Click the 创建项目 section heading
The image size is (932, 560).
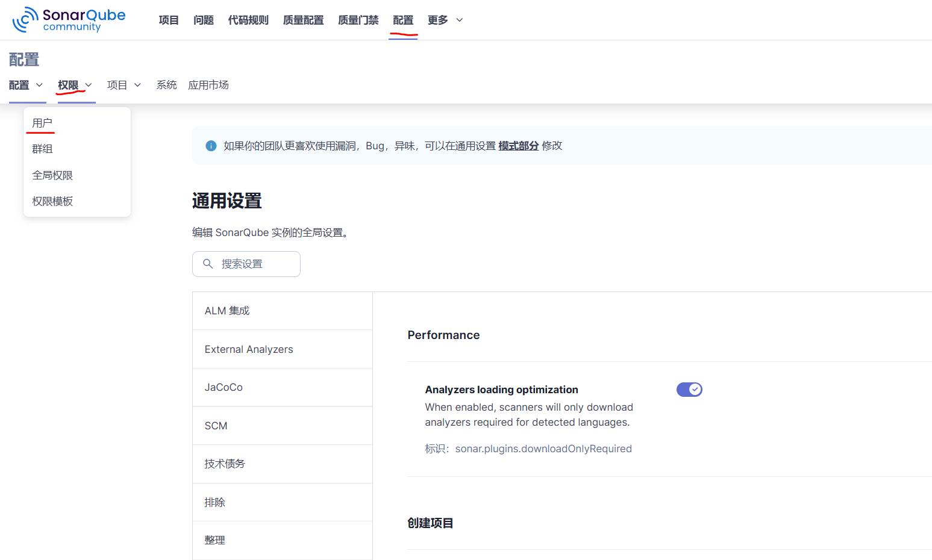(430, 523)
